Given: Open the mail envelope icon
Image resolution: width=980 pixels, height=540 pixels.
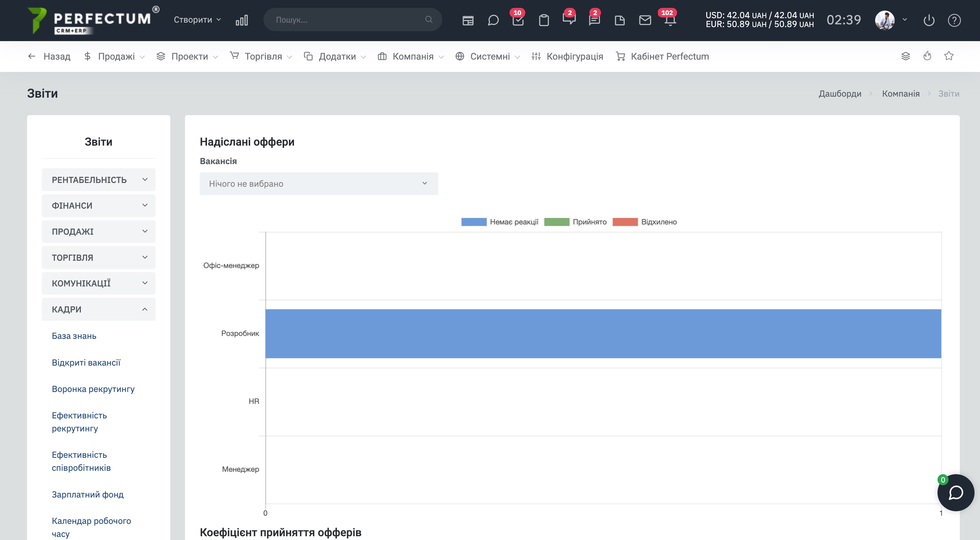Looking at the screenshot, I should coord(645,20).
